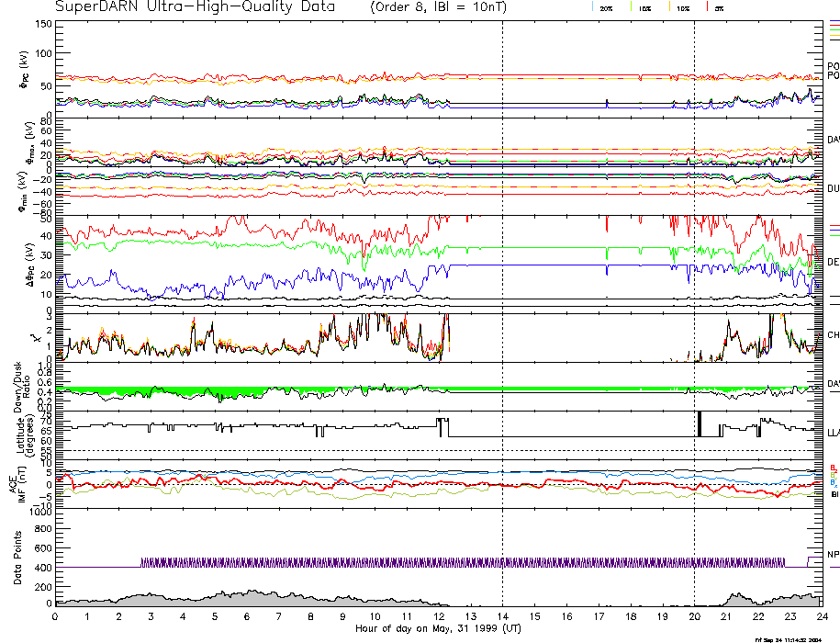The width and height of the screenshot is (840, 643).
Task: Click the hour 12 tick label on x-axis
Action: (438, 617)
